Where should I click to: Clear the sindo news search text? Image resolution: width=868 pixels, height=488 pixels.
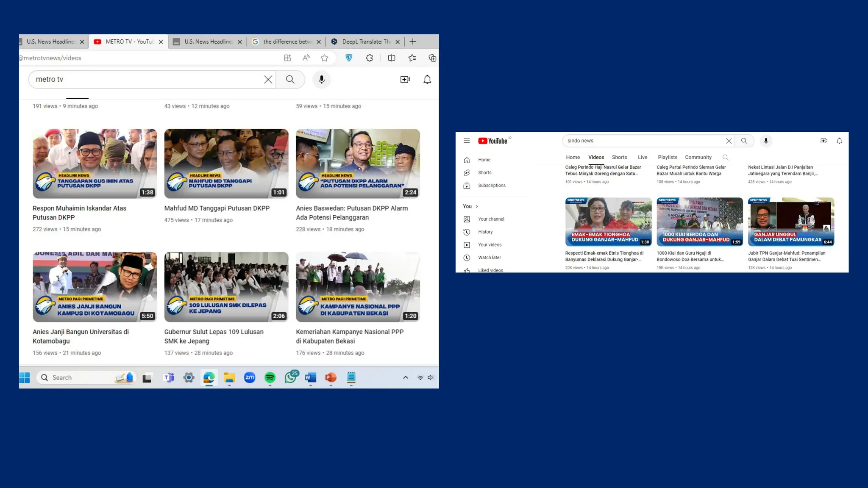coord(729,141)
